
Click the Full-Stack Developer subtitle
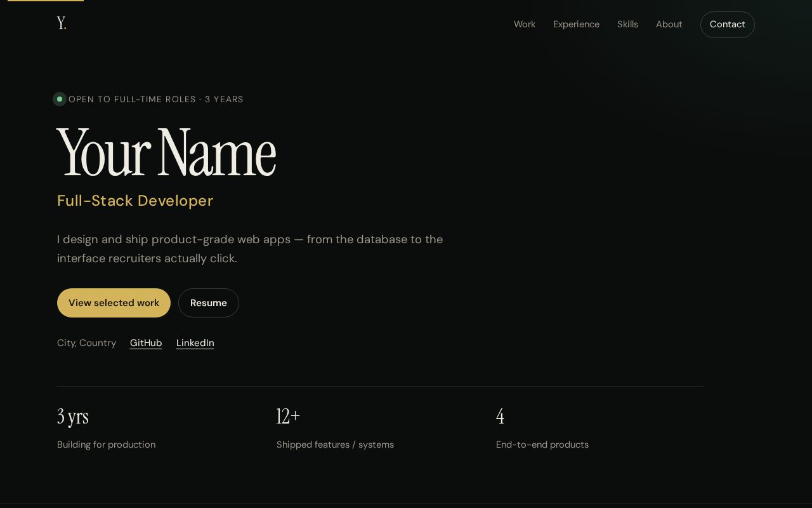[x=135, y=201]
